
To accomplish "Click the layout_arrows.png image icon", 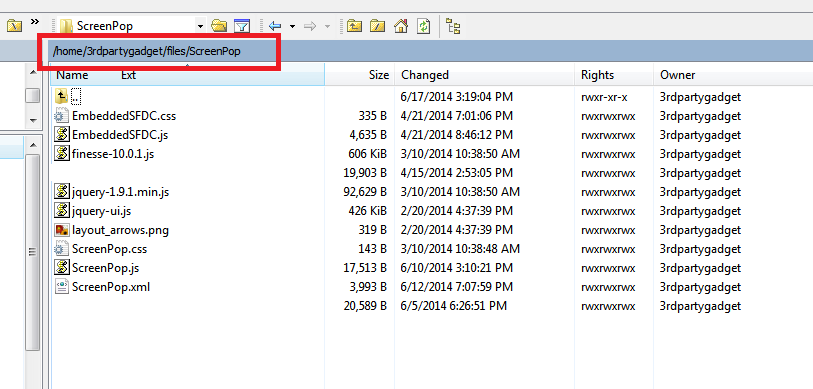I will [62, 230].
